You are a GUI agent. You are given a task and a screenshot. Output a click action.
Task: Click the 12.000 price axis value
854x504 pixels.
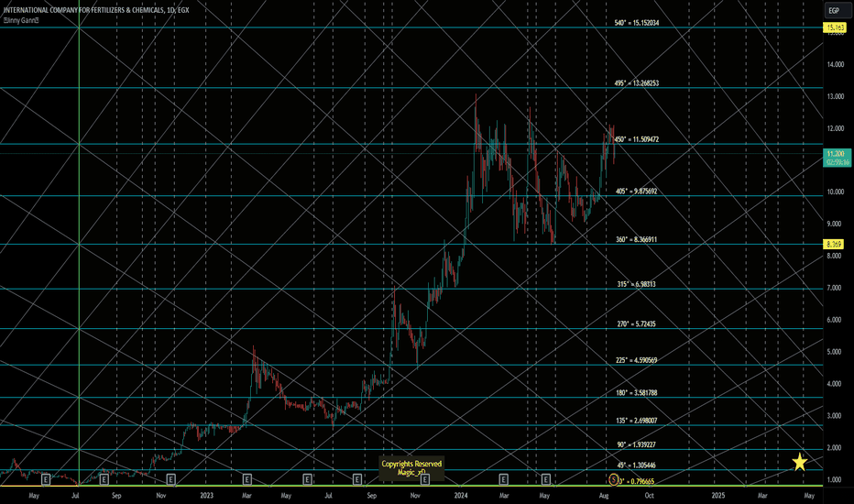[836, 128]
